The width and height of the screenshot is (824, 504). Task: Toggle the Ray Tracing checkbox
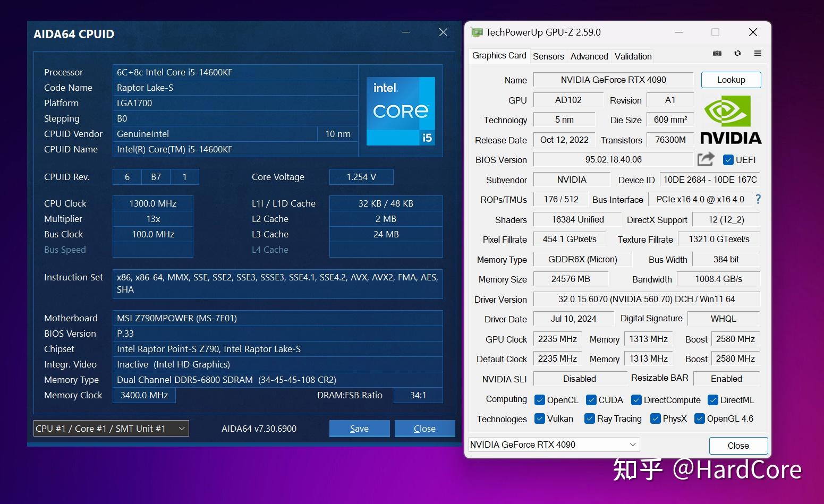click(x=589, y=418)
